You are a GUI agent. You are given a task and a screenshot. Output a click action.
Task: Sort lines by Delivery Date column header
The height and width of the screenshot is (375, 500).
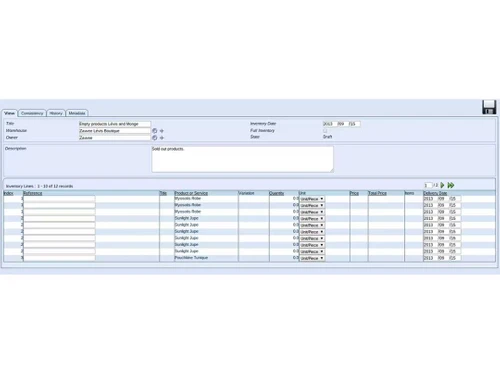coord(435,193)
